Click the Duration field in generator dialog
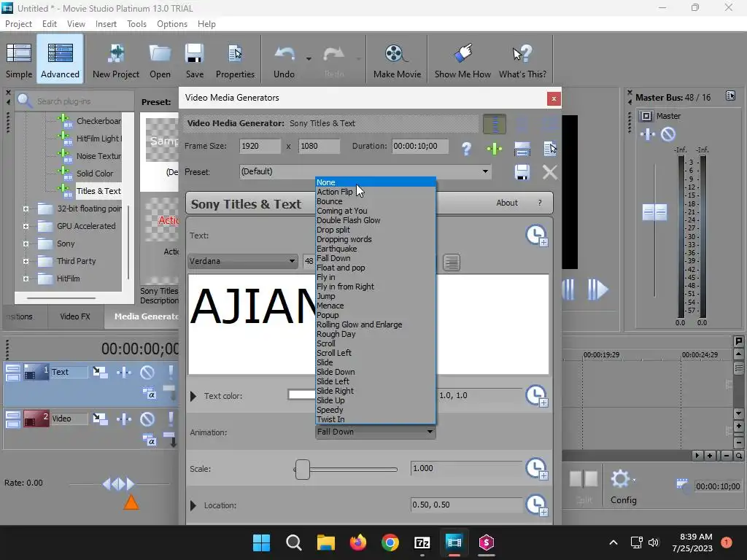Image resolution: width=747 pixels, height=560 pixels. 420,146
